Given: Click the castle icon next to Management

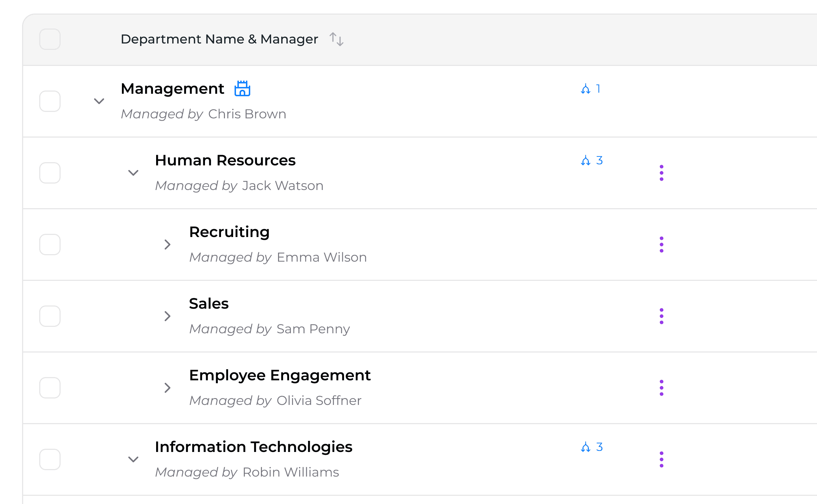Looking at the screenshot, I should pyautogui.click(x=242, y=88).
